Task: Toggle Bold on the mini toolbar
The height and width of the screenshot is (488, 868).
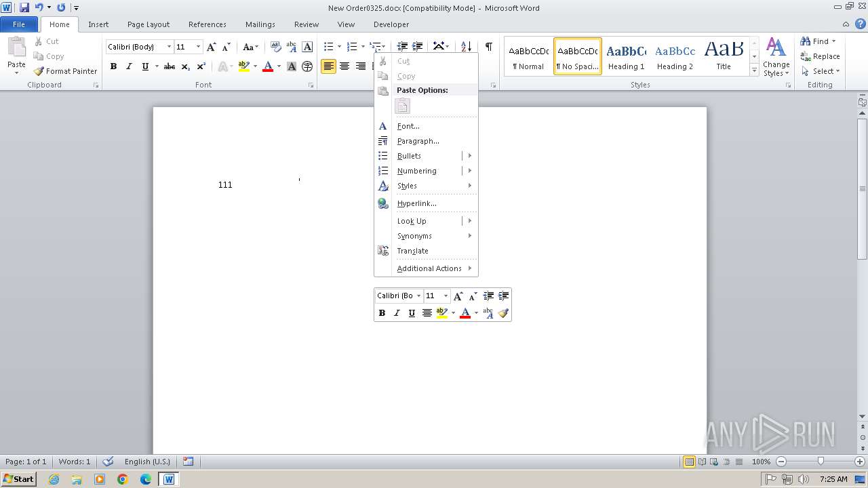Action: pyautogui.click(x=382, y=312)
